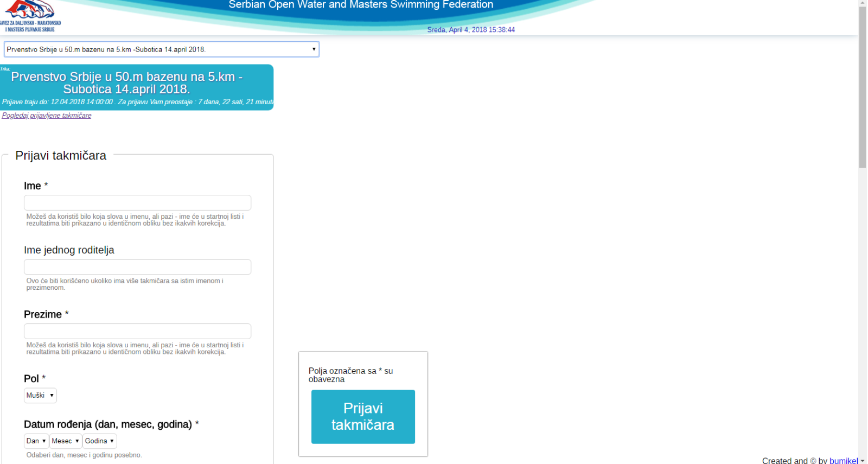Select the Mesec month dropdown
Viewport: 868px width, 464px height.
point(66,441)
